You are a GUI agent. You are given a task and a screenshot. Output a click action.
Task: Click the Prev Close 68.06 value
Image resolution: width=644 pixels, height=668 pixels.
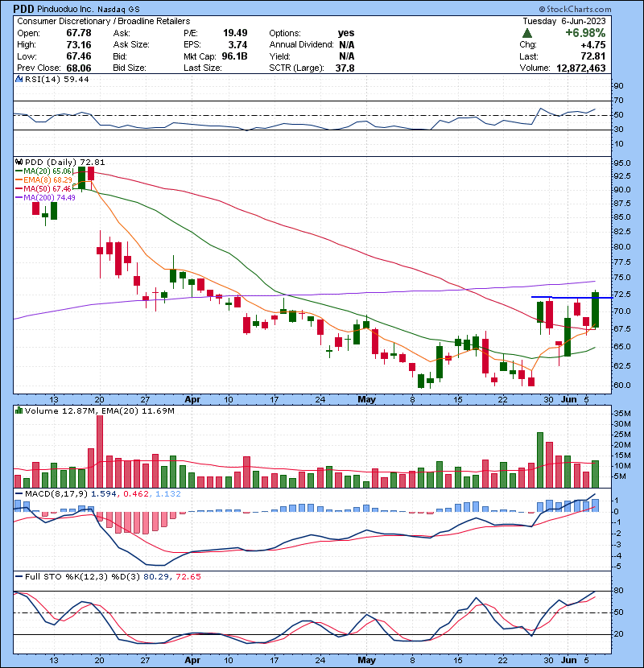(79, 68)
